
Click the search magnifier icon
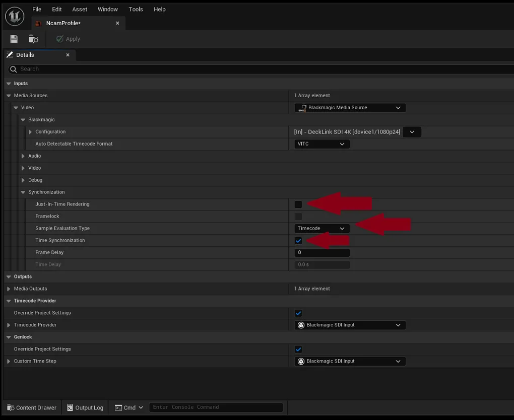point(14,69)
